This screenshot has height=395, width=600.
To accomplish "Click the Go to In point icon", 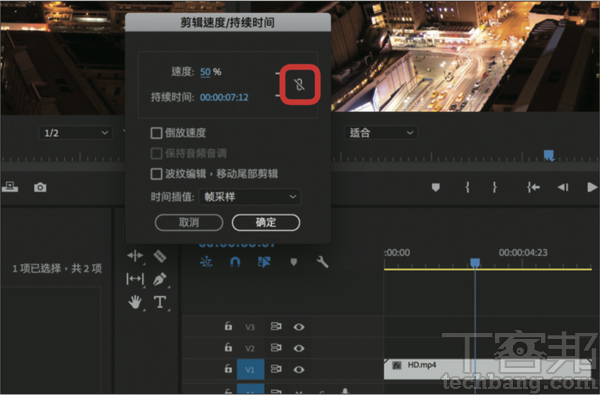I will (533, 187).
